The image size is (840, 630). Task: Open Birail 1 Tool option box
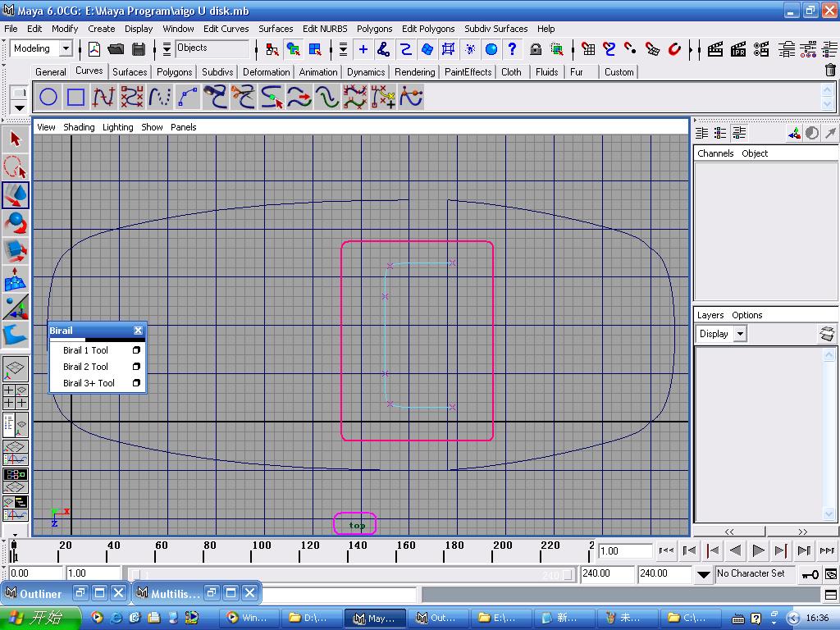coord(136,349)
